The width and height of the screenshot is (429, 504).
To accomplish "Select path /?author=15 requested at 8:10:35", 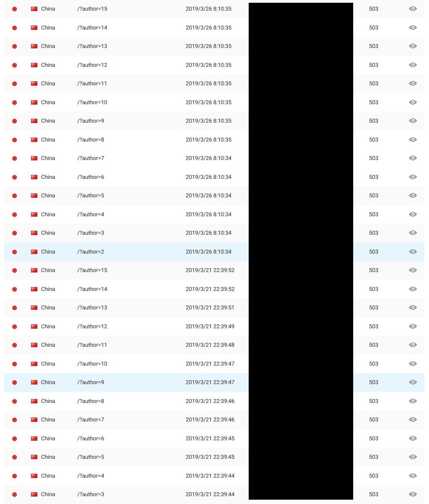I will click(x=92, y=9).
